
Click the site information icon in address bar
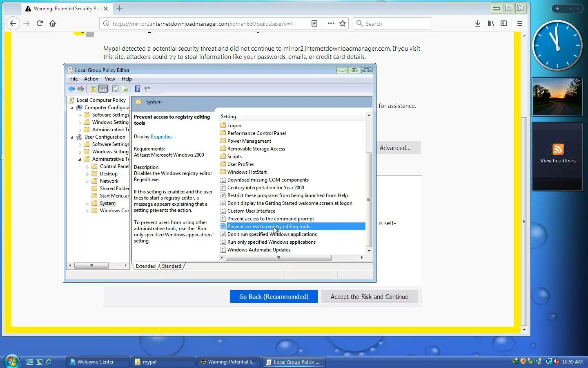coord(106,23)
